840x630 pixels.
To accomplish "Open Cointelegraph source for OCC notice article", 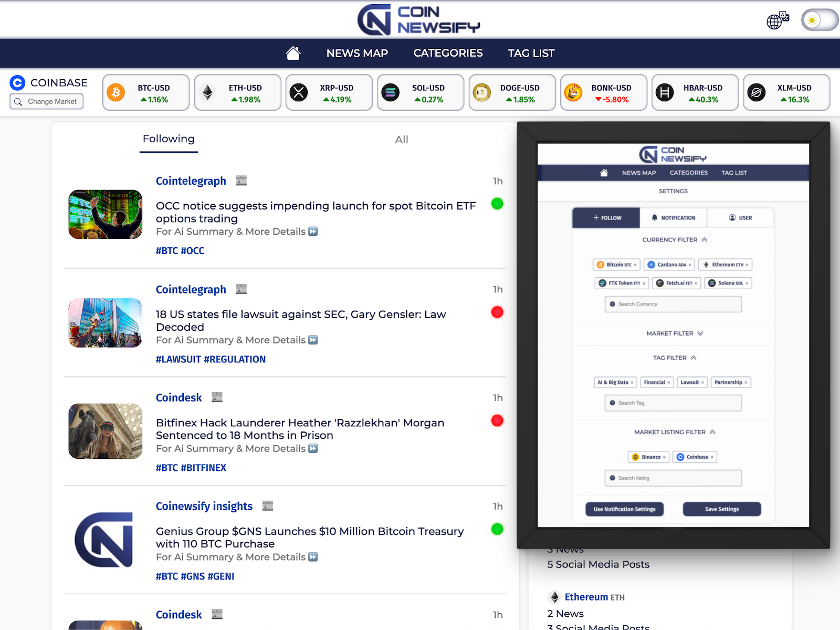I will click(191, 181).
